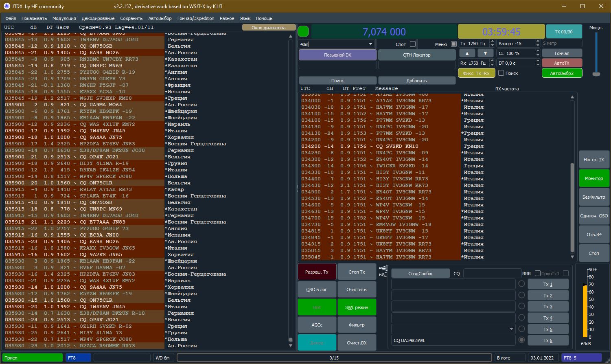Click the down-triangle button between Tx and Rx

(485, 53)
